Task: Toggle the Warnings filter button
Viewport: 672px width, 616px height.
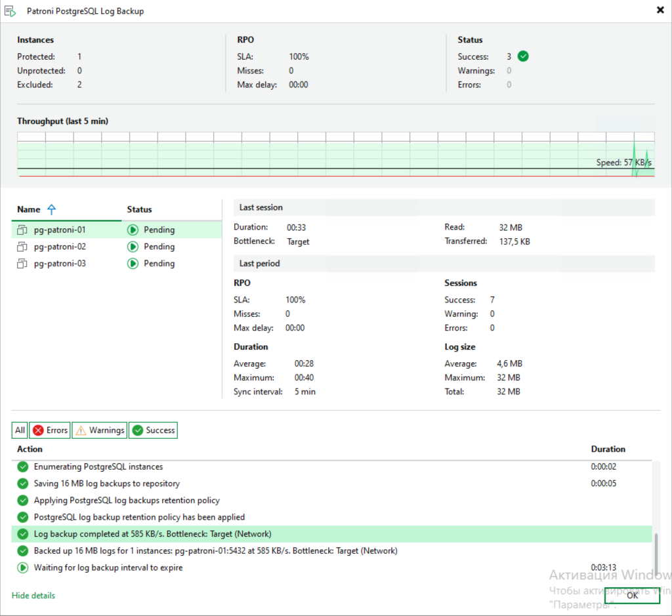Action: pyautogui.click(x=100, y=430)
